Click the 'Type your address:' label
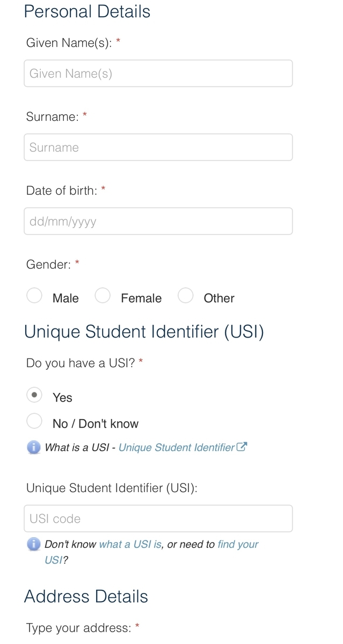The width and height of the screenshot is (343, 644). click(78, 627)
